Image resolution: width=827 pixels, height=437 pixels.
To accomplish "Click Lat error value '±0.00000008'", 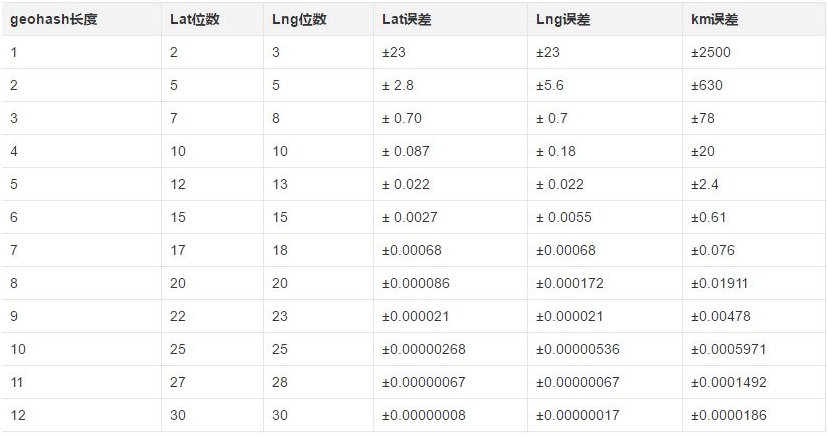I will click(424, 415).
